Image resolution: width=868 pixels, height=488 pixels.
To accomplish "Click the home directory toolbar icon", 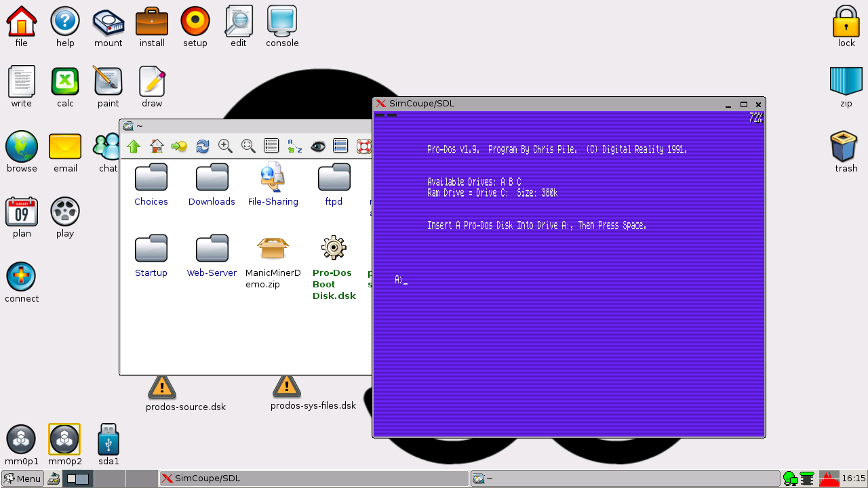I will coord(157,146).
